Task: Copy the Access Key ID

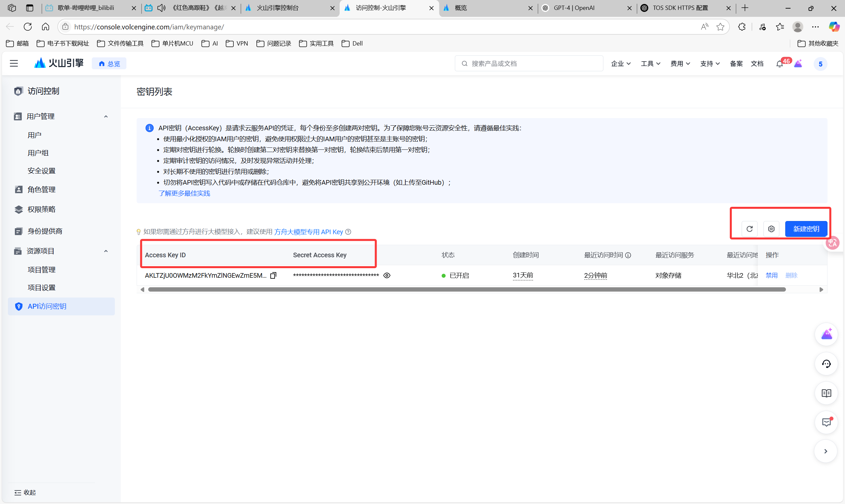Action: 273,275
